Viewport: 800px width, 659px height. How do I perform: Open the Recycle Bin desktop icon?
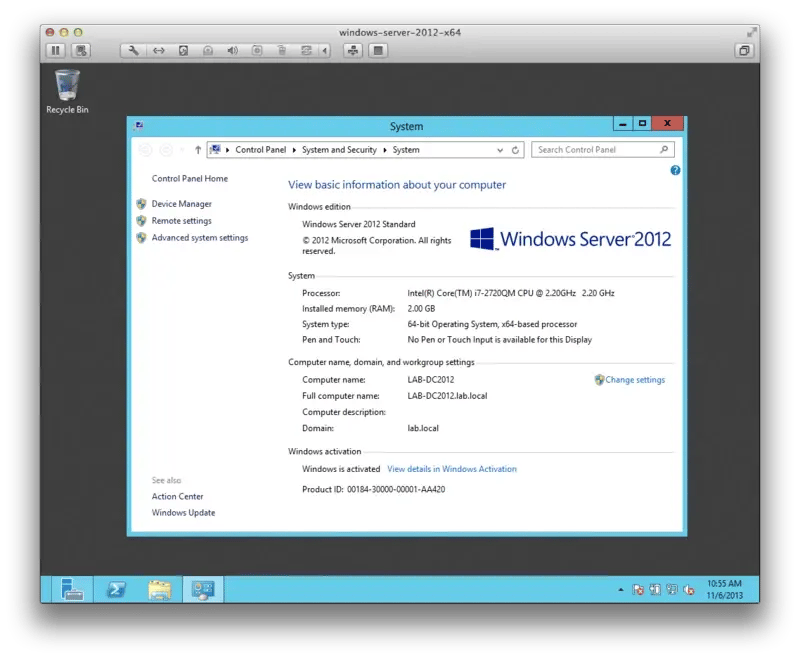click(x=67, y=90)
